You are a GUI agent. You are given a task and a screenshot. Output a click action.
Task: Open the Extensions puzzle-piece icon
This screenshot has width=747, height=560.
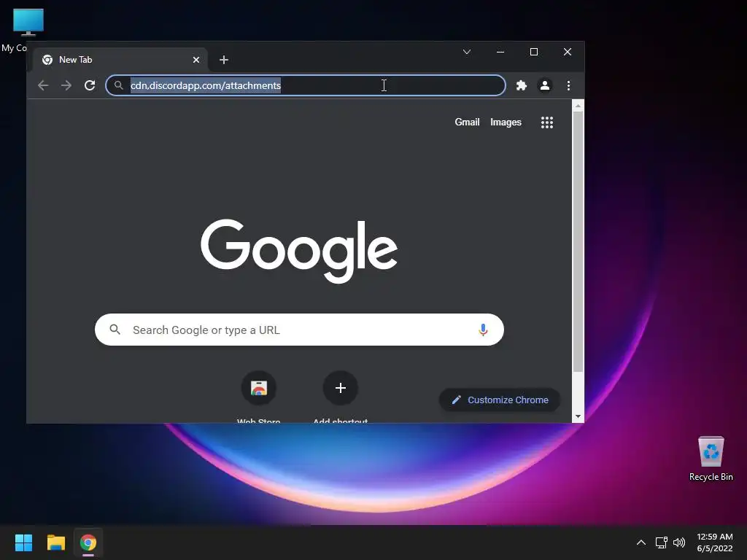522,85
